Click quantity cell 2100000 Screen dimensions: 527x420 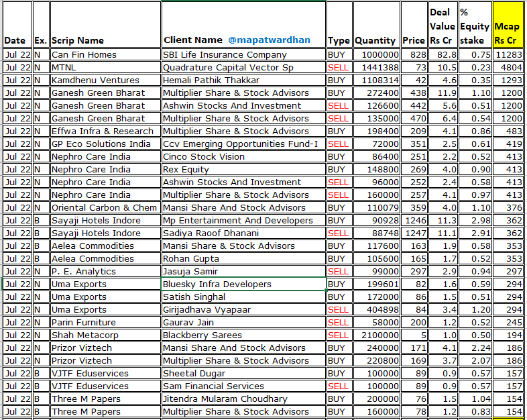click(377, 335)
